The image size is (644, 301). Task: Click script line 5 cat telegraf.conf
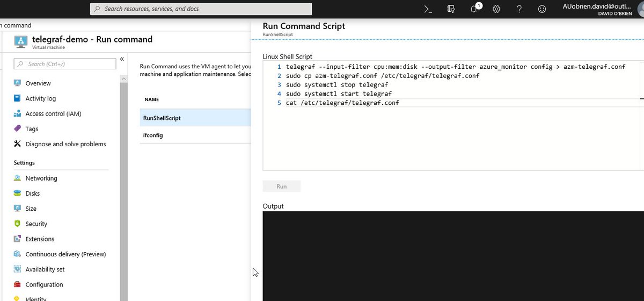click(x=342, y=103)
